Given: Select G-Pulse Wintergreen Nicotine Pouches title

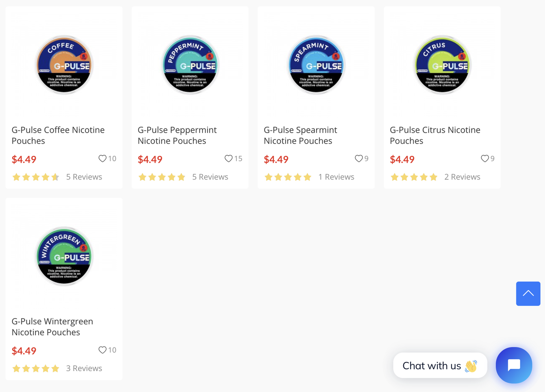Looking at the screenshot, I should pyautogui.click(x=52, y=327).
